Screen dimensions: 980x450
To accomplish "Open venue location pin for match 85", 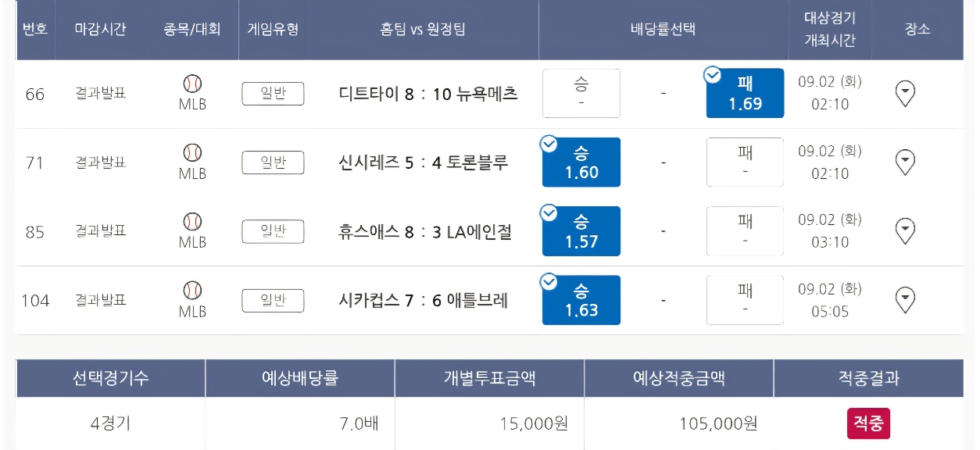I will [x=905, y=231].
